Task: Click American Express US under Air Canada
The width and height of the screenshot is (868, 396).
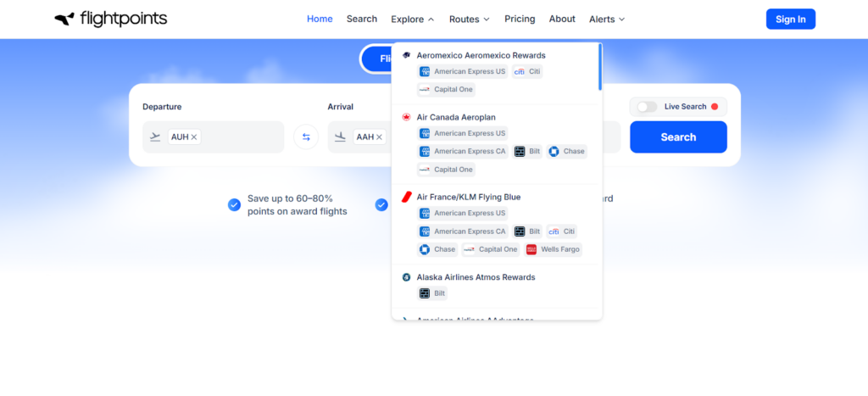Action: 463,133
